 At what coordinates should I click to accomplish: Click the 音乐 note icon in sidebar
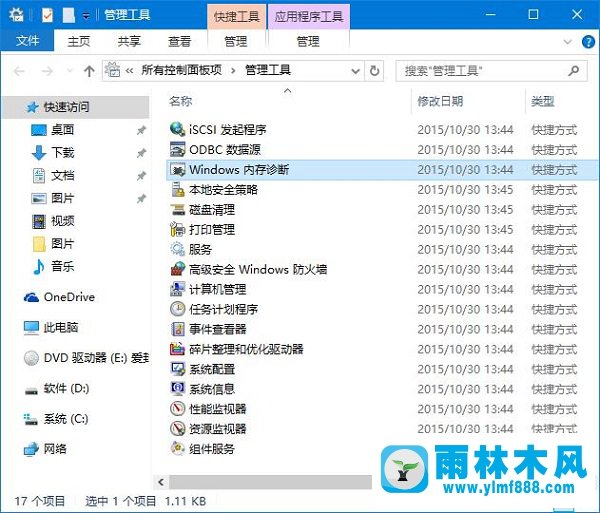click(39, 266)
